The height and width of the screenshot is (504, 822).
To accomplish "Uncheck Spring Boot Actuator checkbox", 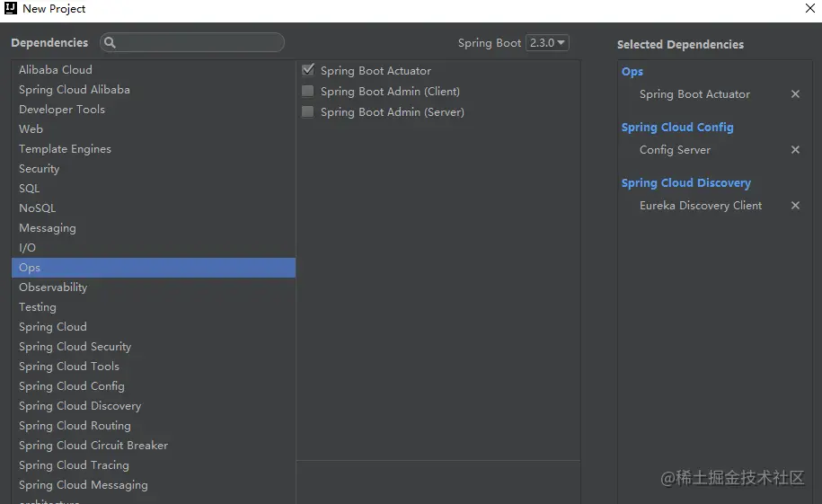I will point(308,70).
